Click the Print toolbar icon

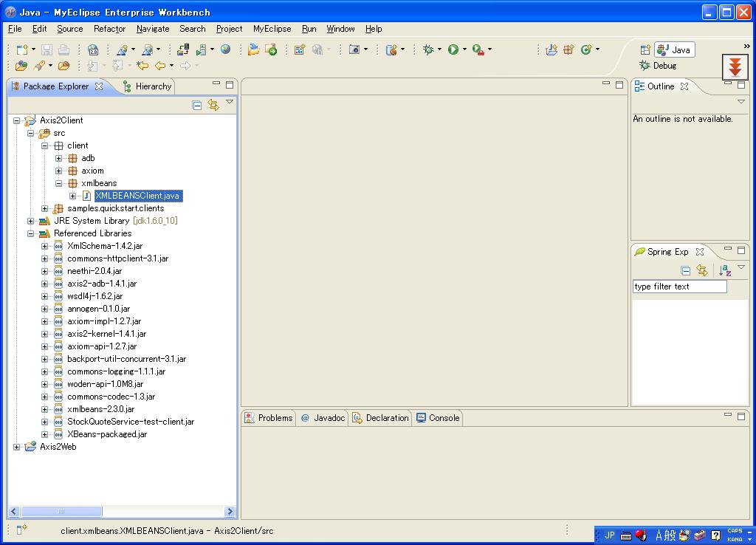pyautogui.click(x=63, y=49)
